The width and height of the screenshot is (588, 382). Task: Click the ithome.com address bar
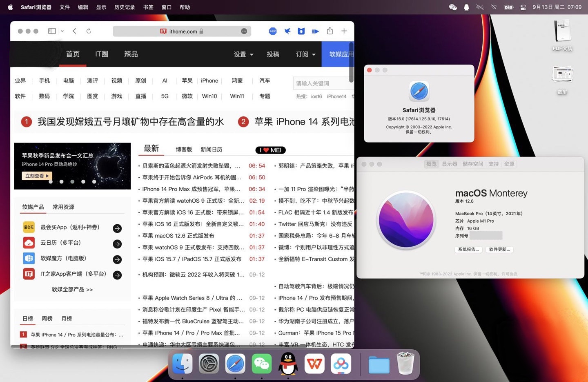[x=182, y=31]
